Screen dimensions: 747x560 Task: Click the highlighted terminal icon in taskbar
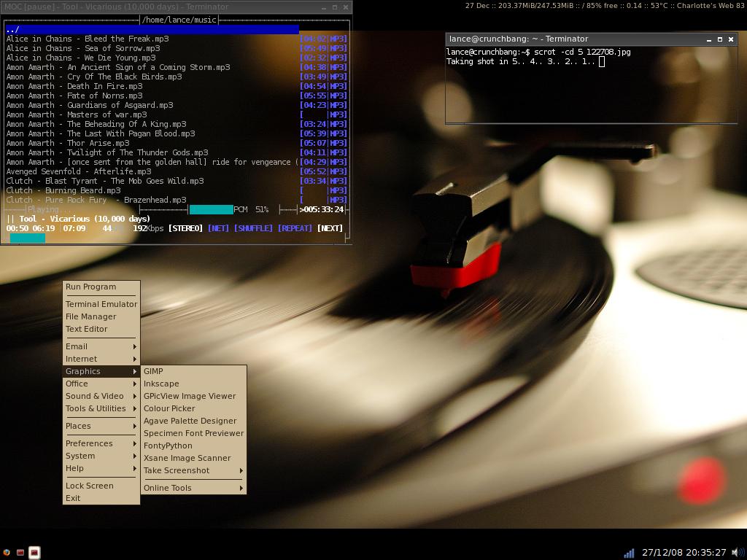pos(34,553)
